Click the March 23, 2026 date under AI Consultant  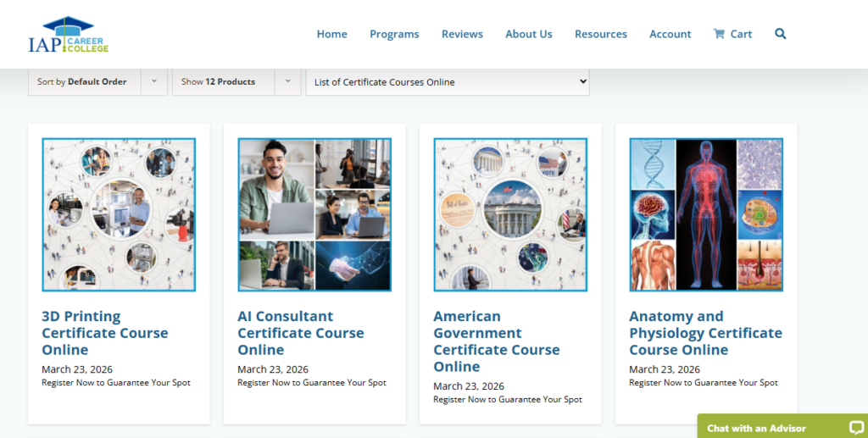point(273,369)
